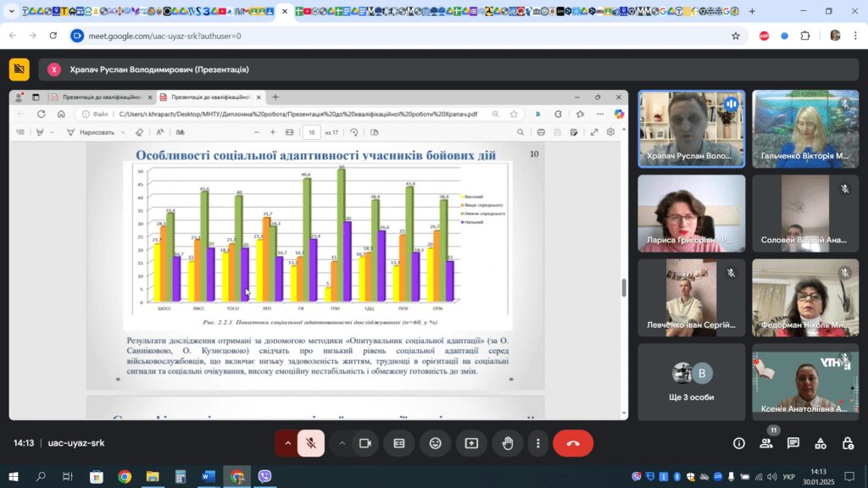This screenshot has height=488, width=868.
Task: Toggle the camera on or off
Action: tap(366, 443)
